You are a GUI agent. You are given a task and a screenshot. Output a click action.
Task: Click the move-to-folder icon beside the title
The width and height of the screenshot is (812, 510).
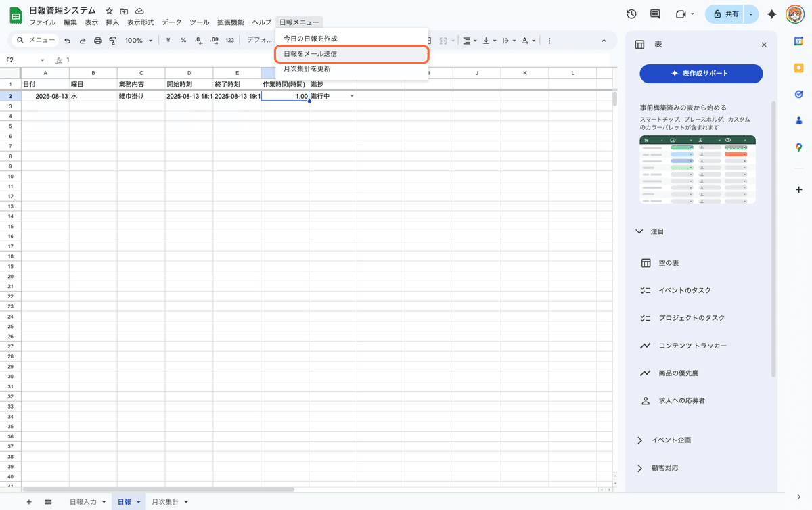[x=124, y=11]
